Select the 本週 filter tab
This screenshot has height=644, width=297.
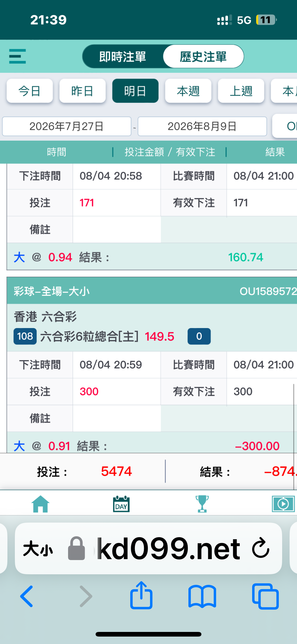[x=188, y=91]
